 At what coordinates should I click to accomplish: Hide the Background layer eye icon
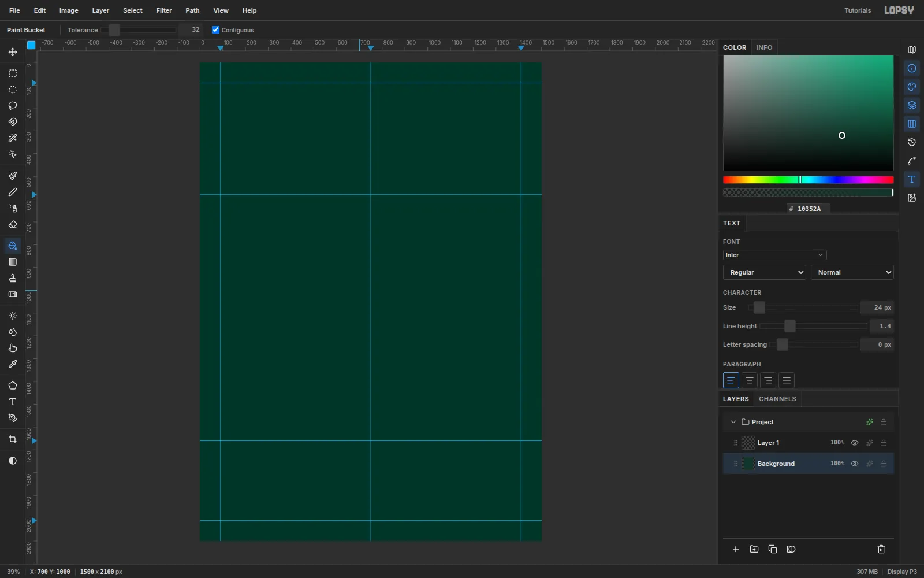click(855, 464)
